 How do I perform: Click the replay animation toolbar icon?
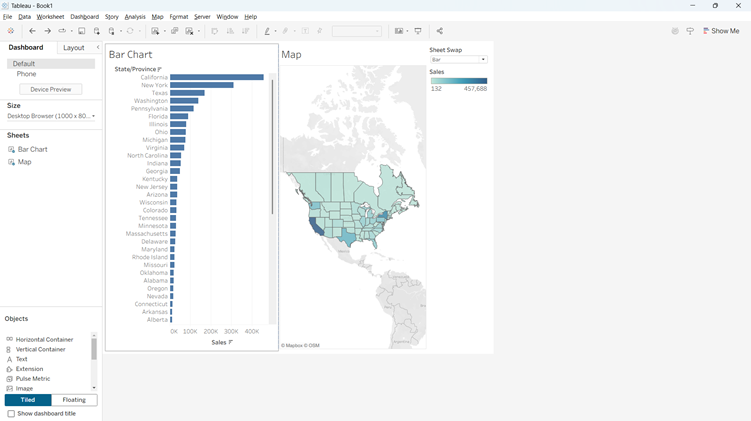point(62,31)
